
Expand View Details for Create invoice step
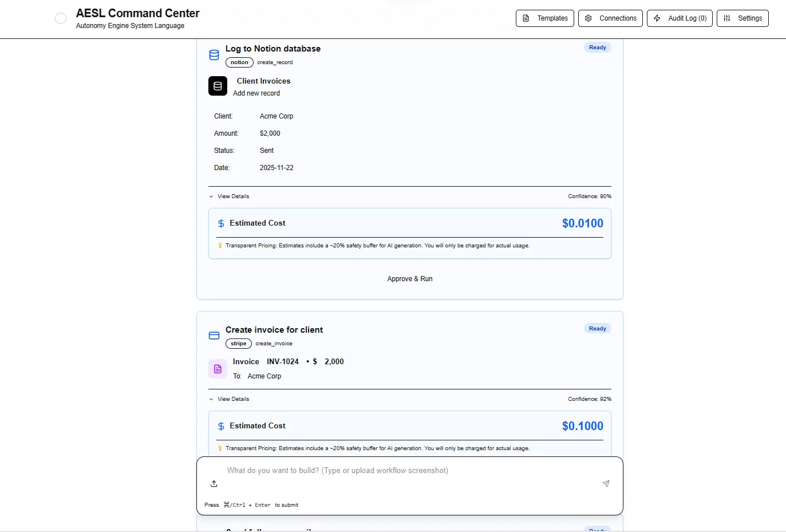point(230,399)
